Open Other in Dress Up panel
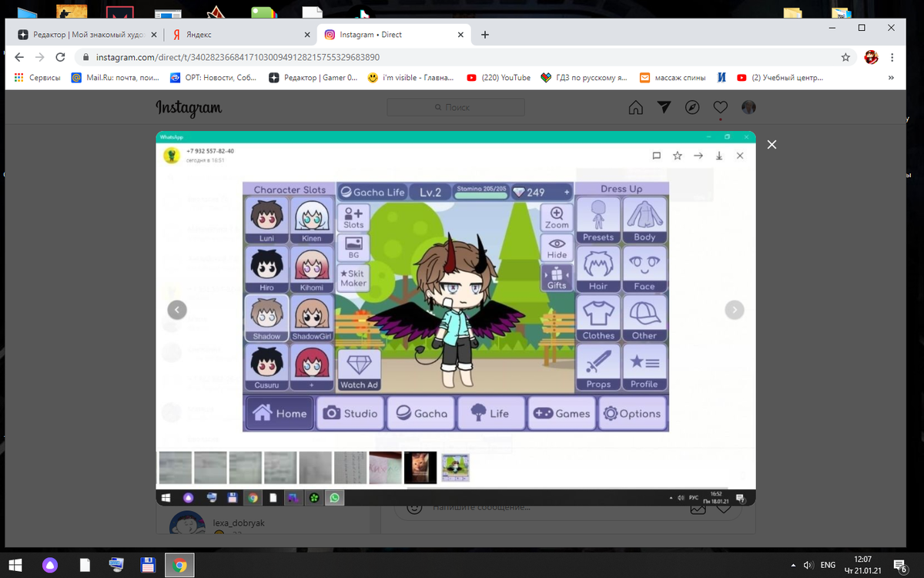 click(644, 318)
